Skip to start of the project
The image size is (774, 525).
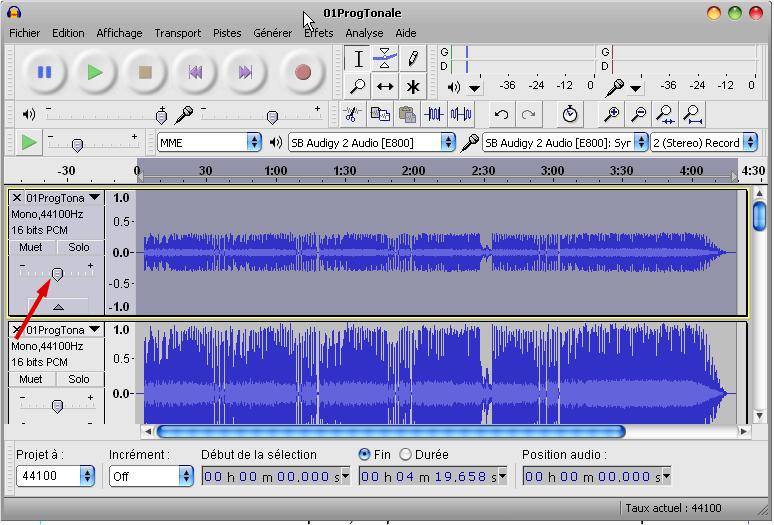pyautogui.click(x=195, y=73)
